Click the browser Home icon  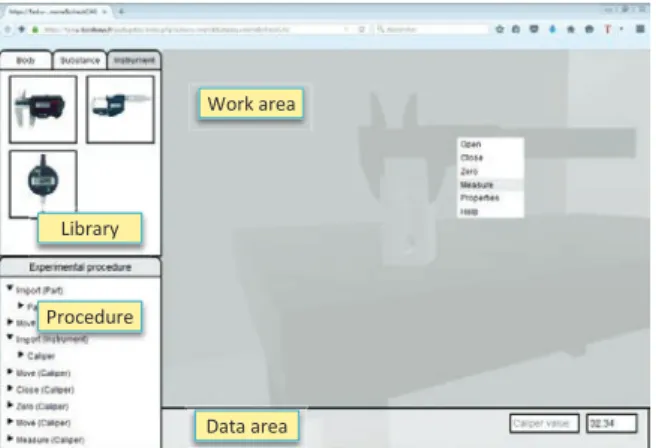pyautogui.click(x=571, y=29)
